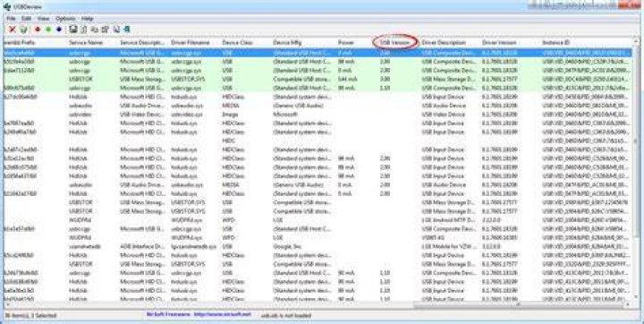The image size is (644, 324).
Task: Select the USB Video Device driver description cell
Action: tap(443, 115)
